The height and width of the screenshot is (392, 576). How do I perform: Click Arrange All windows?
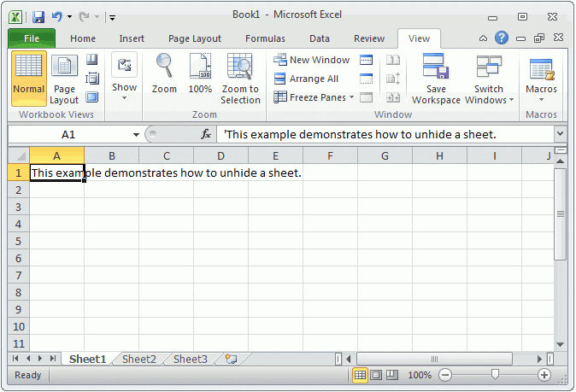click(279, 79)
